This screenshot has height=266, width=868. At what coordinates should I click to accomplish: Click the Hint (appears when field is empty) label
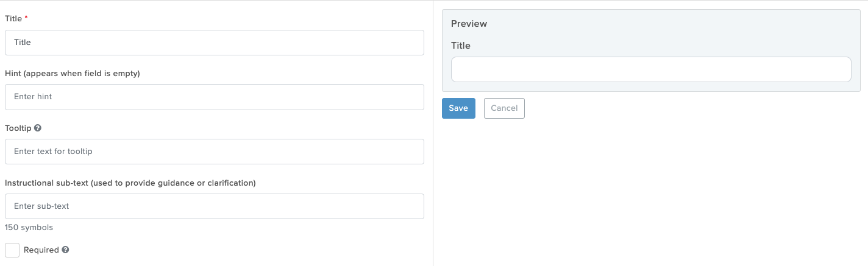coord(73,74)
